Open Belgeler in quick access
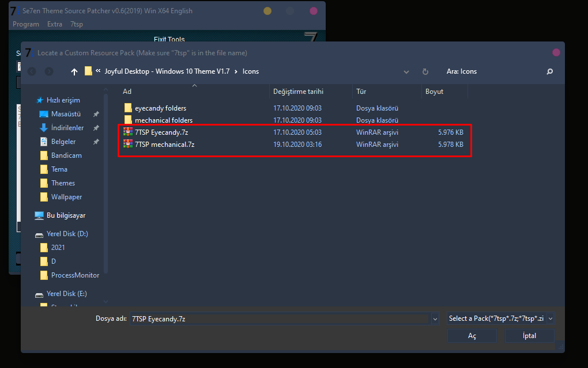 63,142
